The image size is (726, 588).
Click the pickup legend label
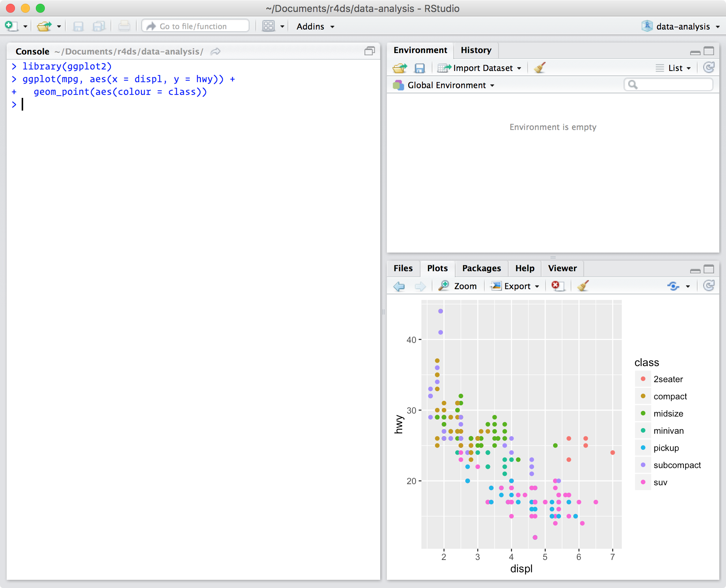click(666, 448)
